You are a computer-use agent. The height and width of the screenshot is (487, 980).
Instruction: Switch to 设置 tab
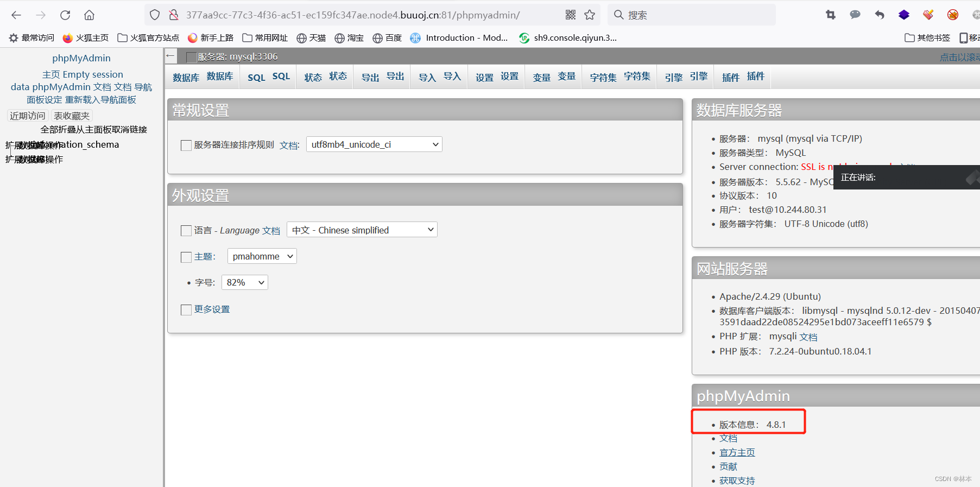pyautogui.click(x=496, y=77)
